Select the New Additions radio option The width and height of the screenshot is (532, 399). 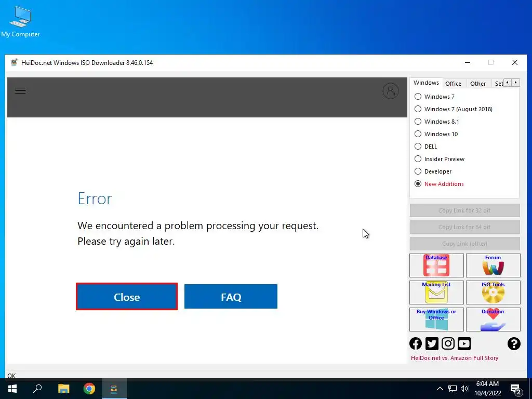(440, 184)
